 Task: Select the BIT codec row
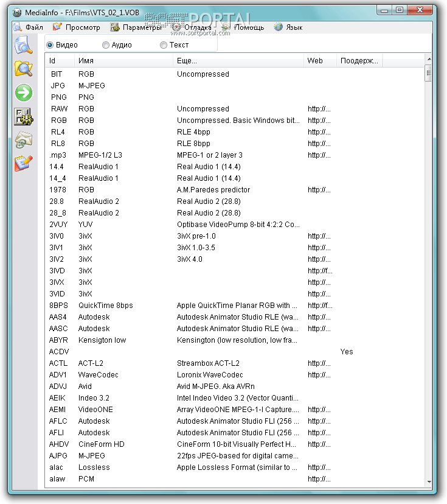pyautogui.click(x=235, y=74)
